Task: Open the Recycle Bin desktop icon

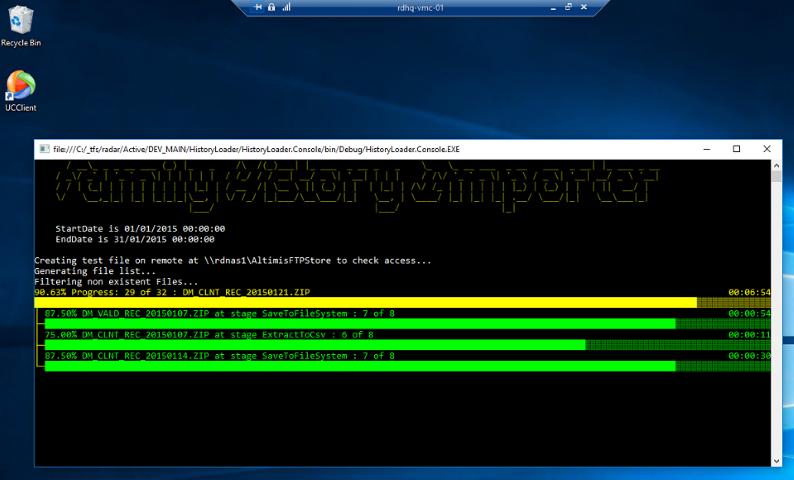Action: [x=20, y=24]
